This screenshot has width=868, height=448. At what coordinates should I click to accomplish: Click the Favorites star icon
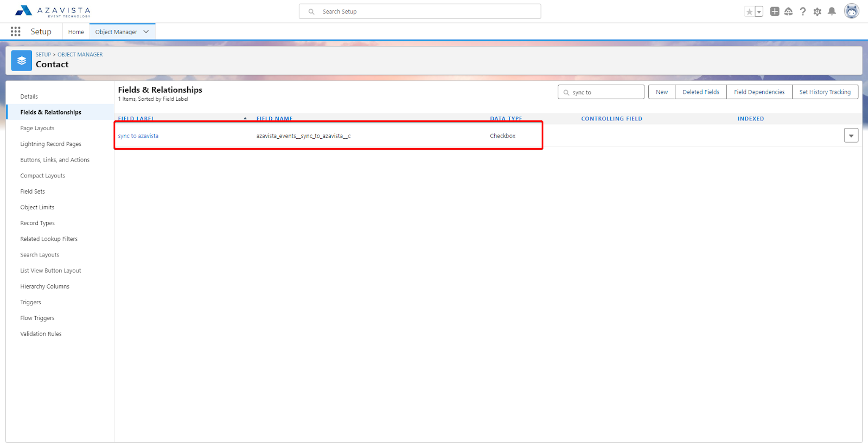pos(749,11)
